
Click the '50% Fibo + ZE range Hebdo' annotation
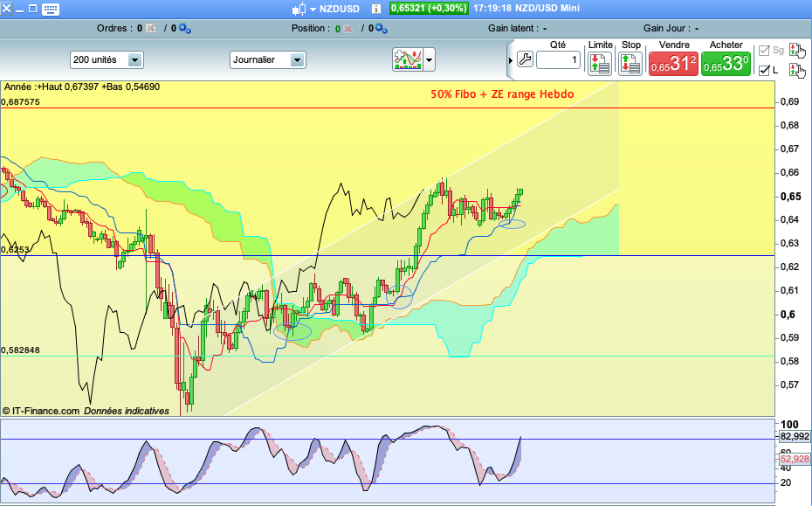pos(502,94)
